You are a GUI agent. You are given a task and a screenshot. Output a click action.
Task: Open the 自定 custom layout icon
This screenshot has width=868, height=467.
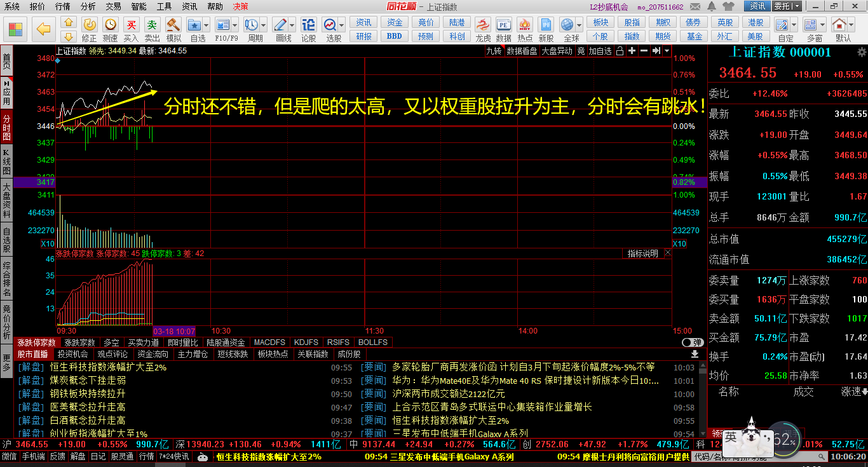[782, 25]
